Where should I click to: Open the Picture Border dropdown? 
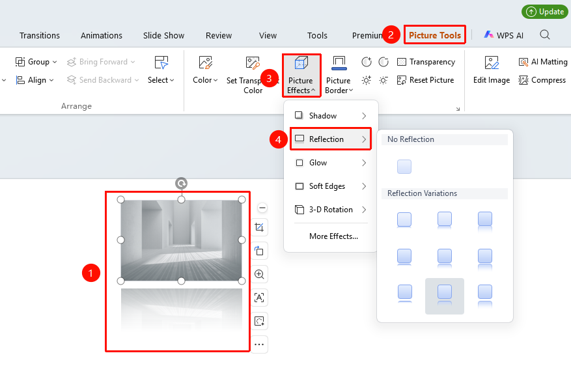pos(339,76)
